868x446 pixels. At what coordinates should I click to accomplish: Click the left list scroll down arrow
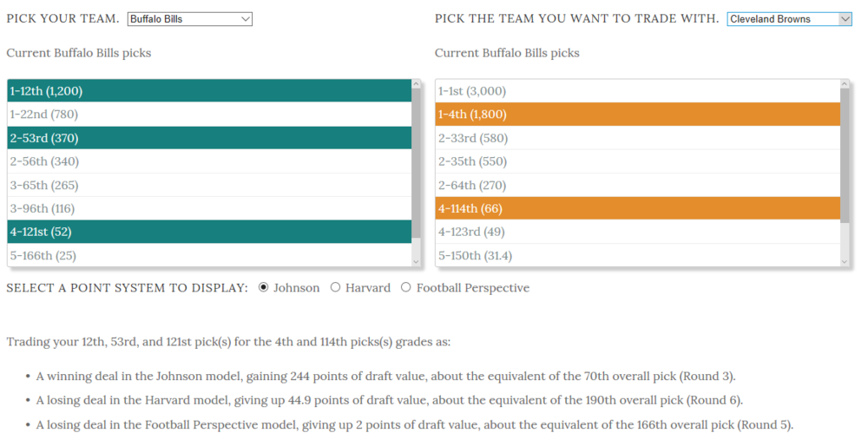[x=417, y=262]
